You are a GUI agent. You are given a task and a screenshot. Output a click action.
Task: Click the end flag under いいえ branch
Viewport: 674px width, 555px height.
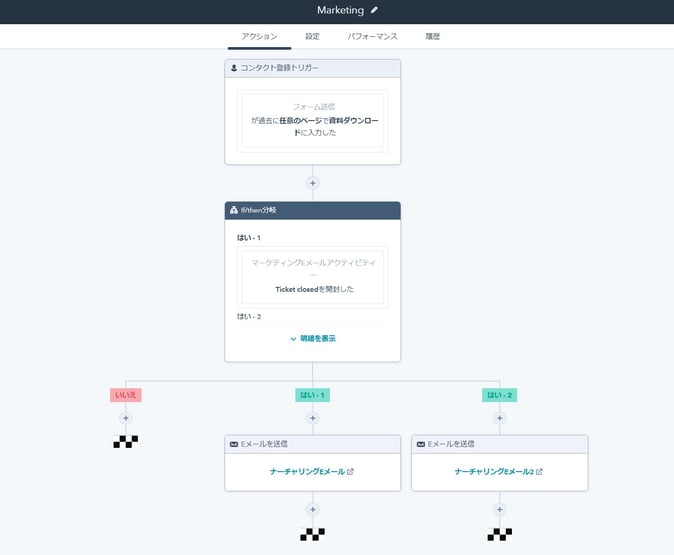click(x=126, y=442)
